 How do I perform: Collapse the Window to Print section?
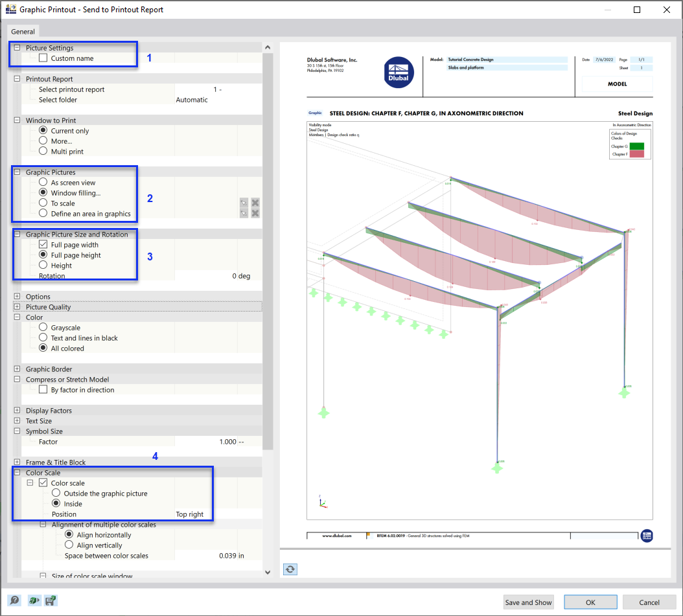tap(17, 120)
